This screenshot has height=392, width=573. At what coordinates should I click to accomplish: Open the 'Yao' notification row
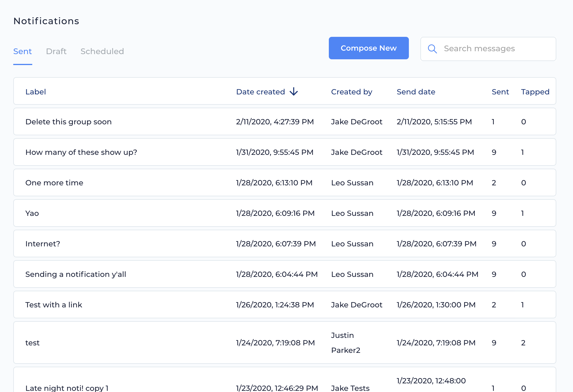pyautogui.click(x=32, y=213)
